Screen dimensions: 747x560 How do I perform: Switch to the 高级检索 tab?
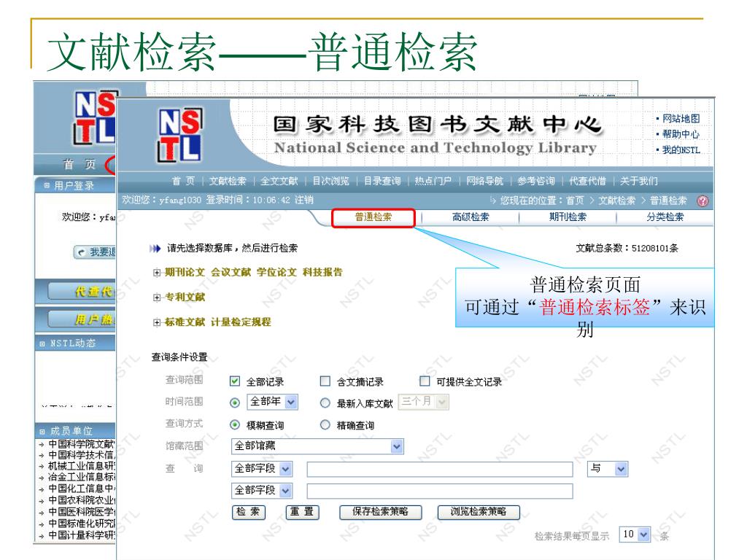pos(471,217)
